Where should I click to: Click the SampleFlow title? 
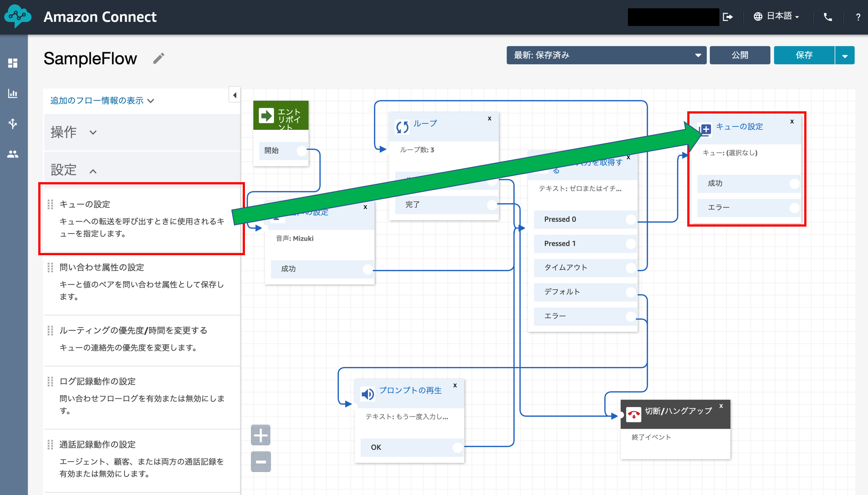pos(90,58)
